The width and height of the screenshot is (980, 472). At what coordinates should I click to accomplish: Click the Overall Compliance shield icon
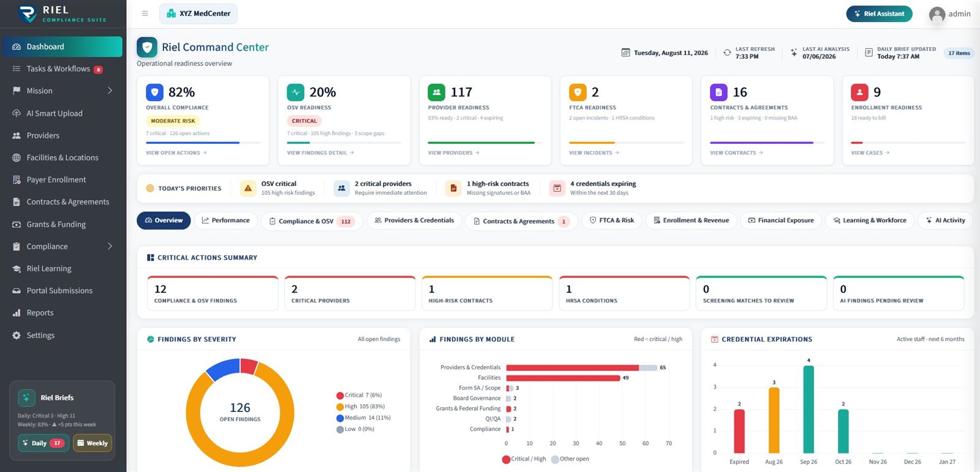coord(154,92)
